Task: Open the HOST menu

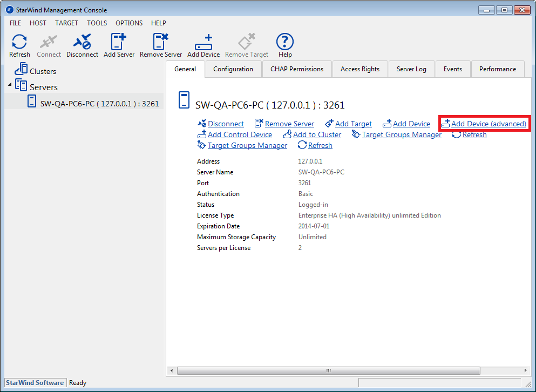Action: 38,23
